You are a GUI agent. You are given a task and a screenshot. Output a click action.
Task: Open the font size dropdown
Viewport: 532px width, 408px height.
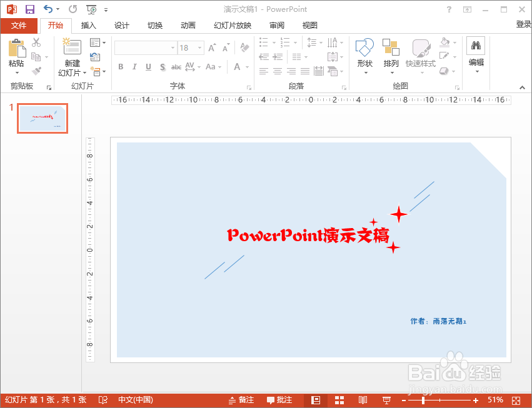pos(200,48)
